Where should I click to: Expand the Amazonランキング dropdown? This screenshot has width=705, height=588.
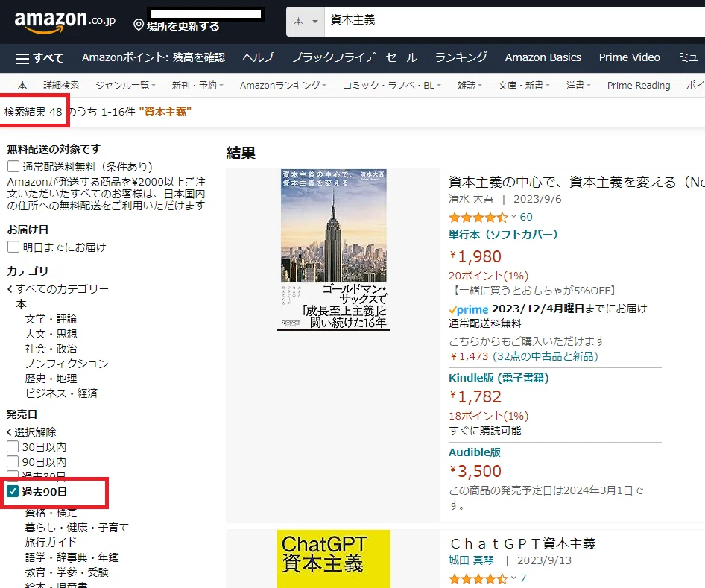pyautogui.click(x=282, y=86)
